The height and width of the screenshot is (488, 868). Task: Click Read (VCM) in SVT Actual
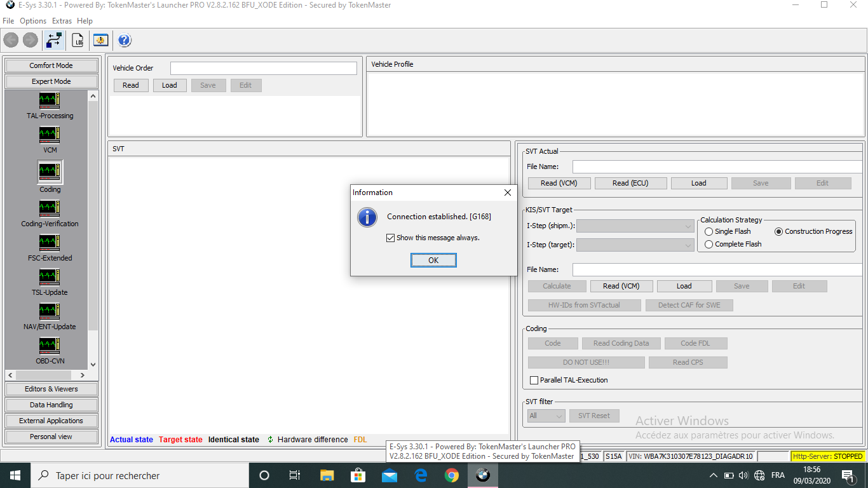pyautogui.click(x=558, y=183)
